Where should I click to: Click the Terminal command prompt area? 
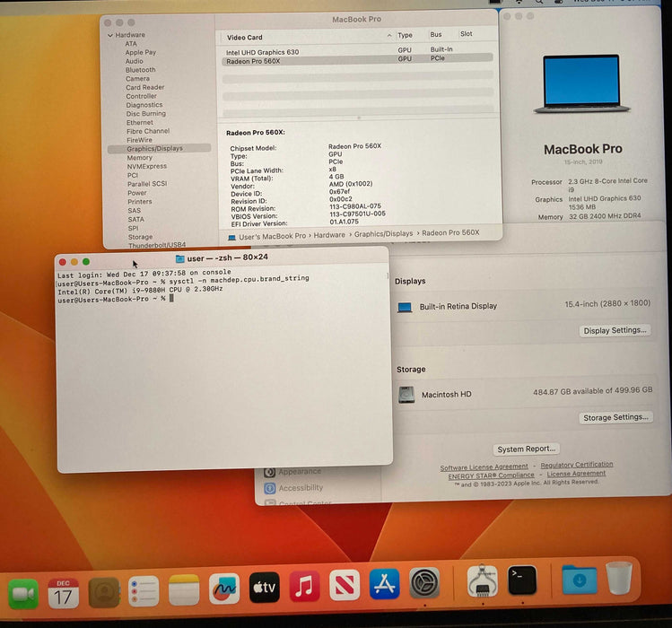pyautogui.click(x=171, y=299)
